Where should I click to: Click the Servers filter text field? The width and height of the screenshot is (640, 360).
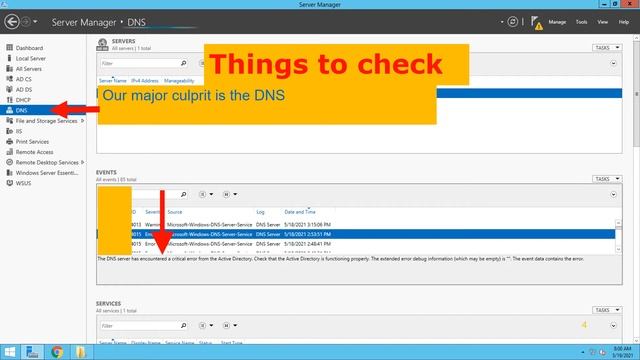tap(139, 63)
